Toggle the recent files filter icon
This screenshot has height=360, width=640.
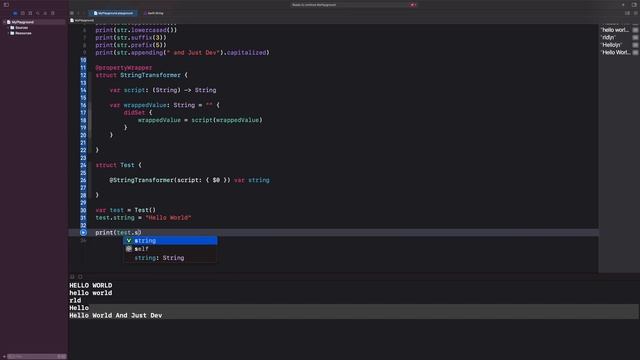[60, 356]
